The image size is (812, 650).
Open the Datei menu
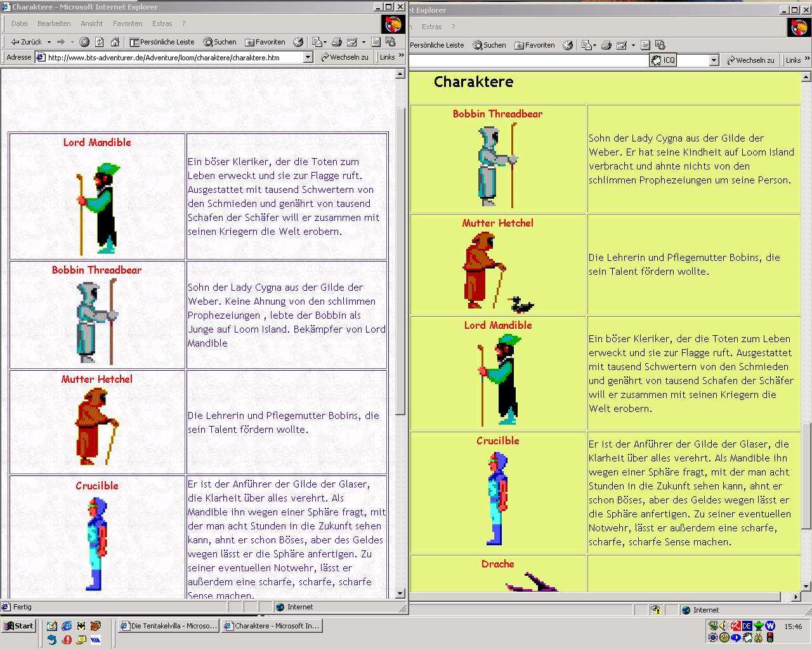coord(20,23)
